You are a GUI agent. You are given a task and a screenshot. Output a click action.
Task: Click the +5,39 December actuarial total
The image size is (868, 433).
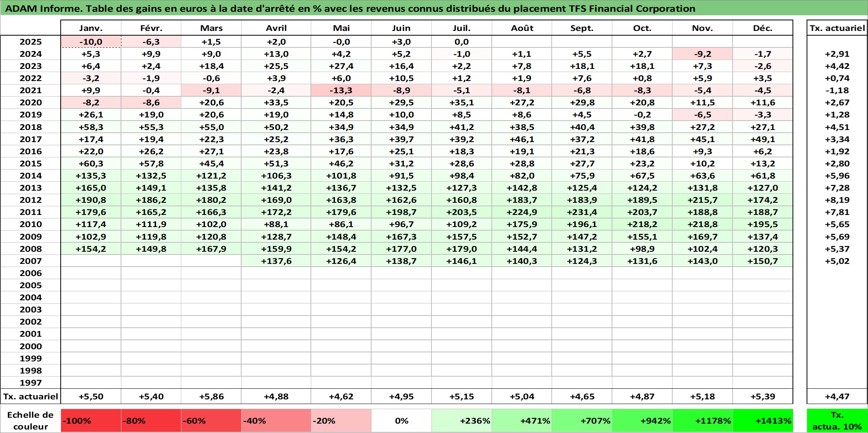[x=763, y=397]
